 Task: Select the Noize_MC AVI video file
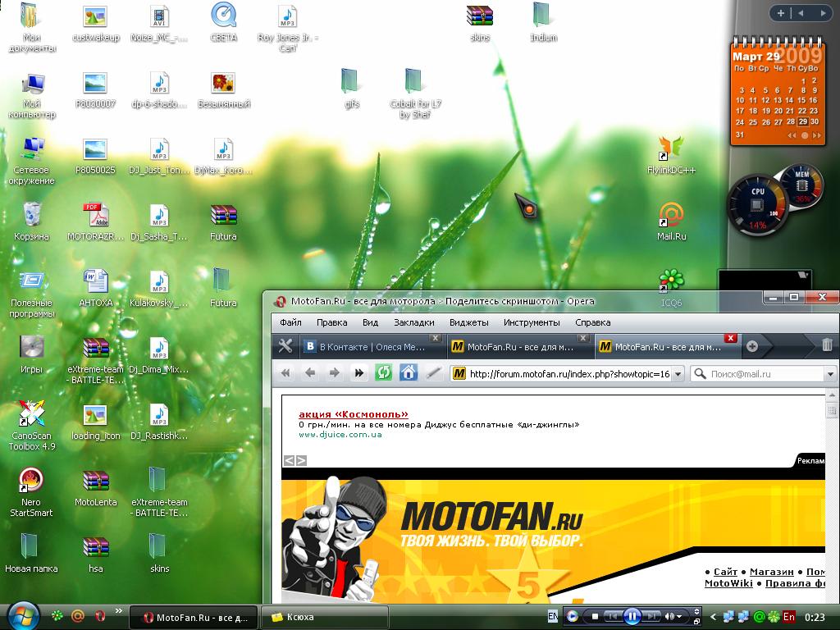coord(159,22)
